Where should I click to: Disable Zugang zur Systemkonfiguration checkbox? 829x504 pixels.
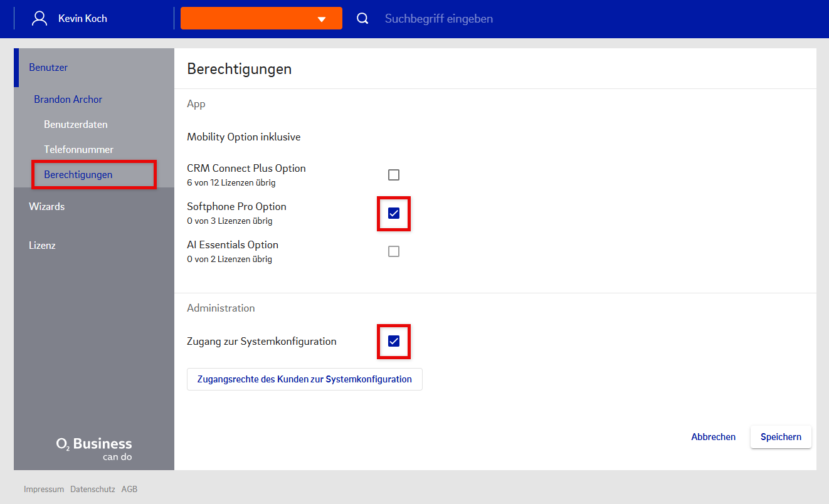(x=394, y=342)
